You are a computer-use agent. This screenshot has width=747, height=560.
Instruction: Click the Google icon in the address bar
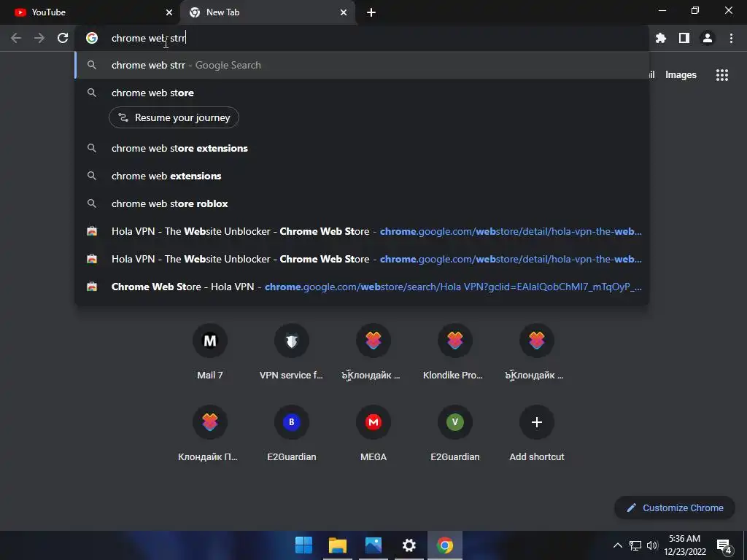tap(92, 38)
